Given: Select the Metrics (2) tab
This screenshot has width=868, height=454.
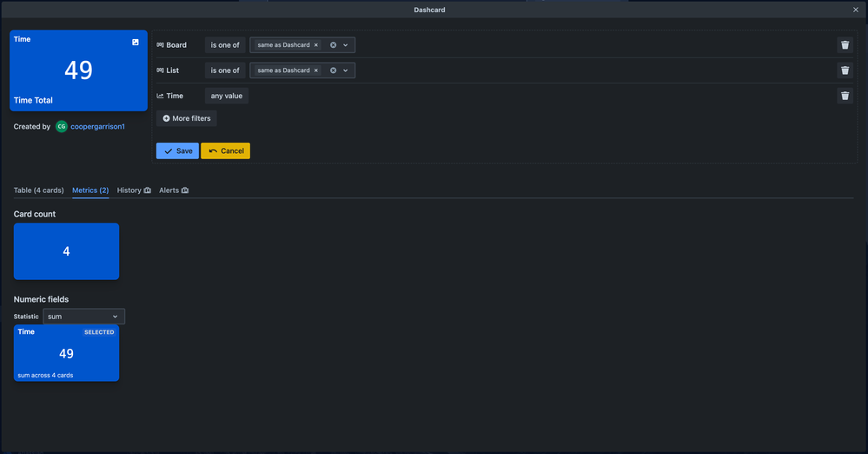Looking at the screenshot, I should tap(90, 190).
